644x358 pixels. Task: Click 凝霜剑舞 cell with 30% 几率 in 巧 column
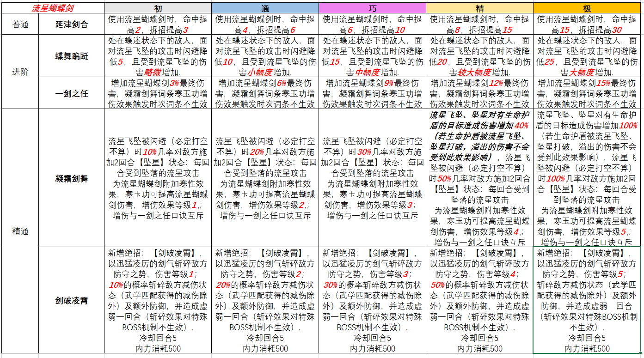pyautogui.click(x=372, y=178)
